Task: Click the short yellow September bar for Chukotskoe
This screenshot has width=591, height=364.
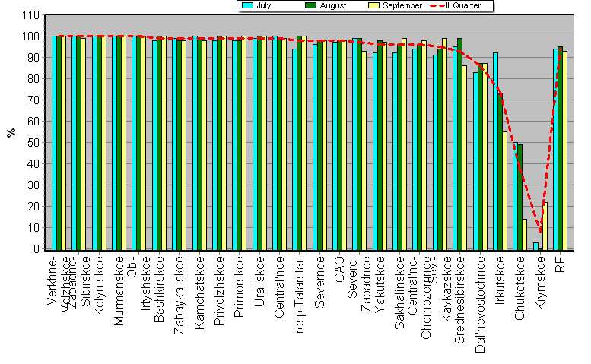Action: (525, 235)
